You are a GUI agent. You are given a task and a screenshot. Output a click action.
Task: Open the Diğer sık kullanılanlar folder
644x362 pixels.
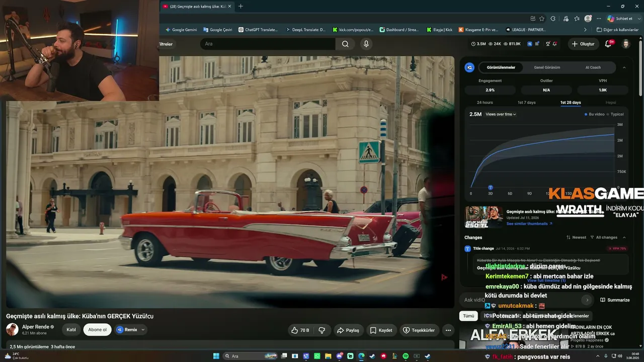(x=617, y=30)
